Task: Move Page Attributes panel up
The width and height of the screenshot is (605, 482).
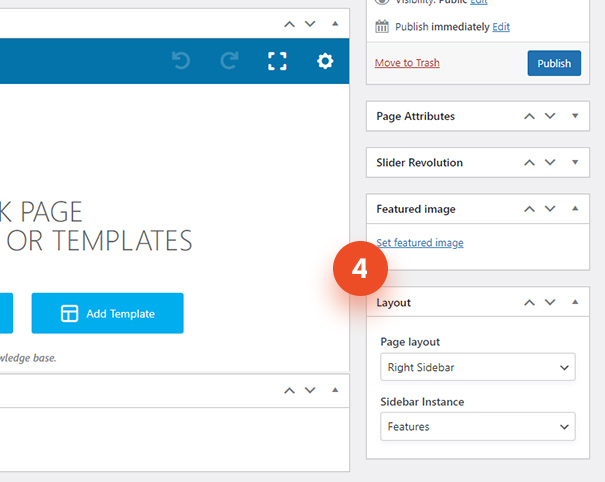Action: coord(529,116)
